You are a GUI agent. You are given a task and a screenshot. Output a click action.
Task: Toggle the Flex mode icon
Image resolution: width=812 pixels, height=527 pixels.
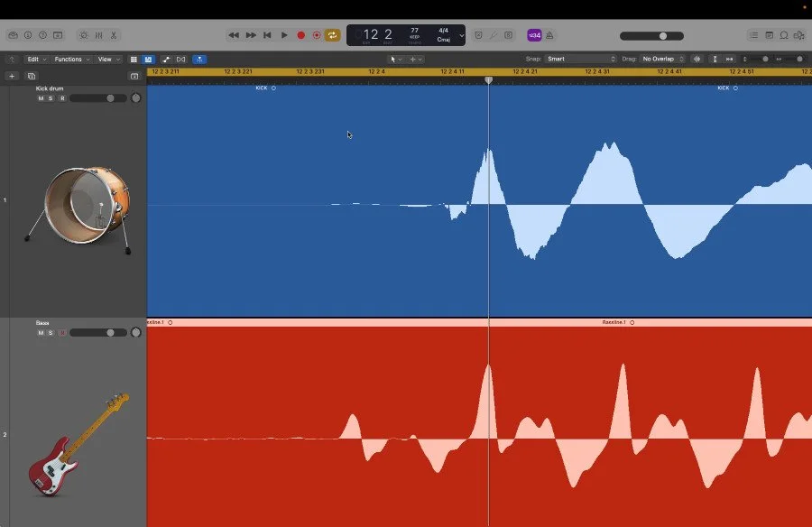point(181,60)
